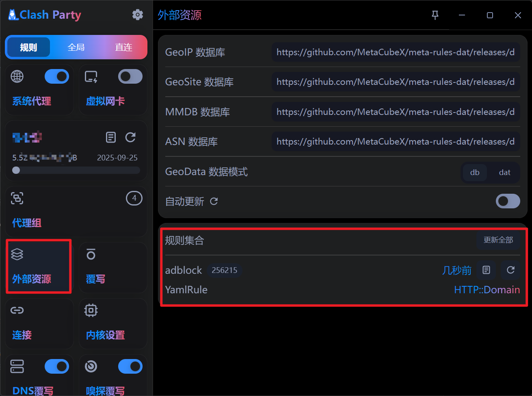This screenshot has height=396, width=532.
Task: Disable the 系统代理 system proxy switch
Action: (56, 76)
